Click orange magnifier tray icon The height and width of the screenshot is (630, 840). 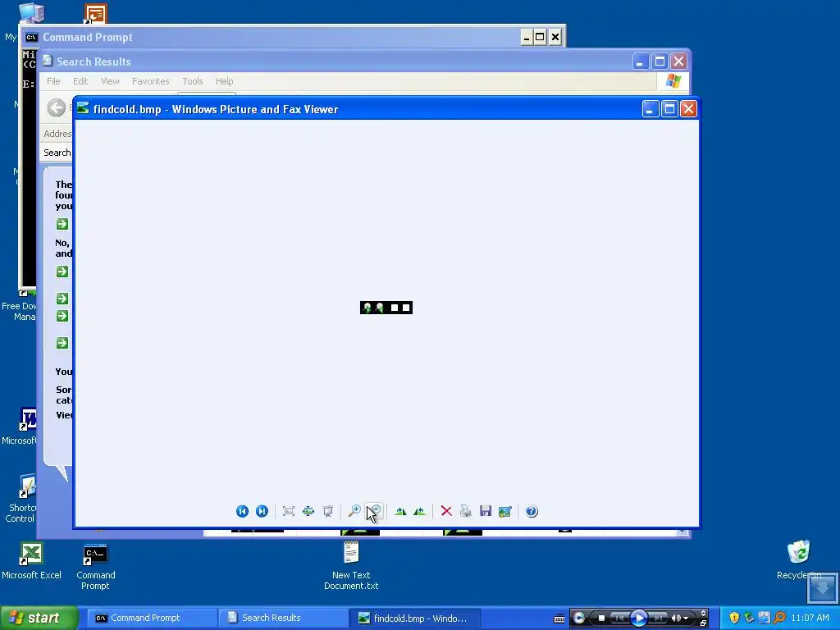pyautogui.click(x=779, y=618)
